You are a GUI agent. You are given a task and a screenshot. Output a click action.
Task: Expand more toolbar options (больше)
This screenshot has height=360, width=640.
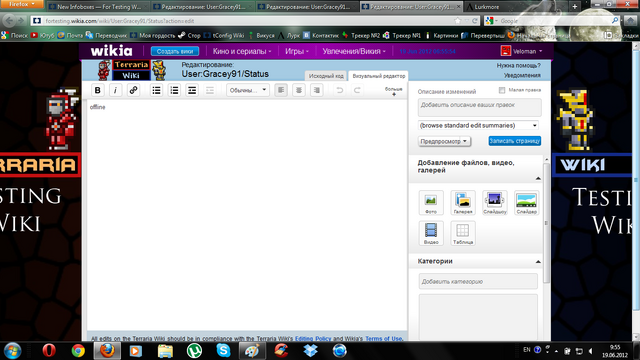click(393, 91)
